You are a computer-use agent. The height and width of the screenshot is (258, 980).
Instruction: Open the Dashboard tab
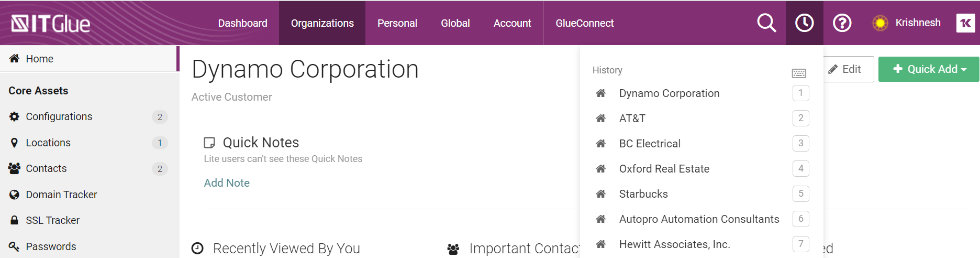point(242,23)
